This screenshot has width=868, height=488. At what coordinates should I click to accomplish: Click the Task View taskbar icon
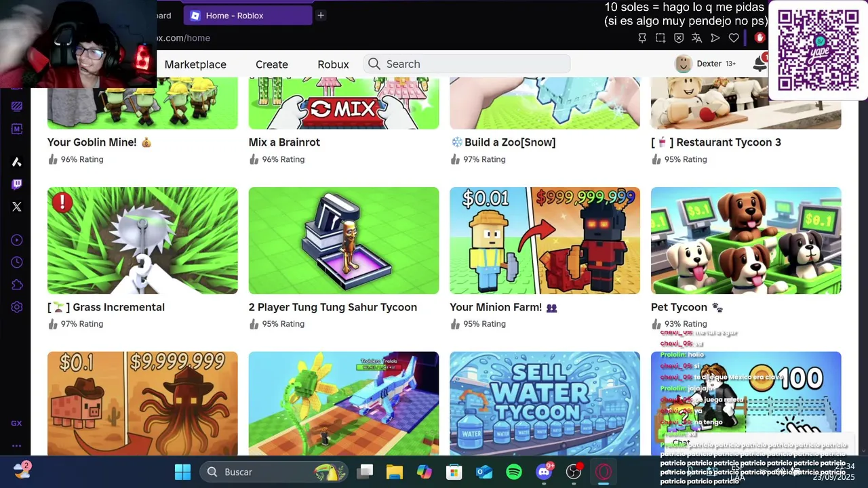366,472
